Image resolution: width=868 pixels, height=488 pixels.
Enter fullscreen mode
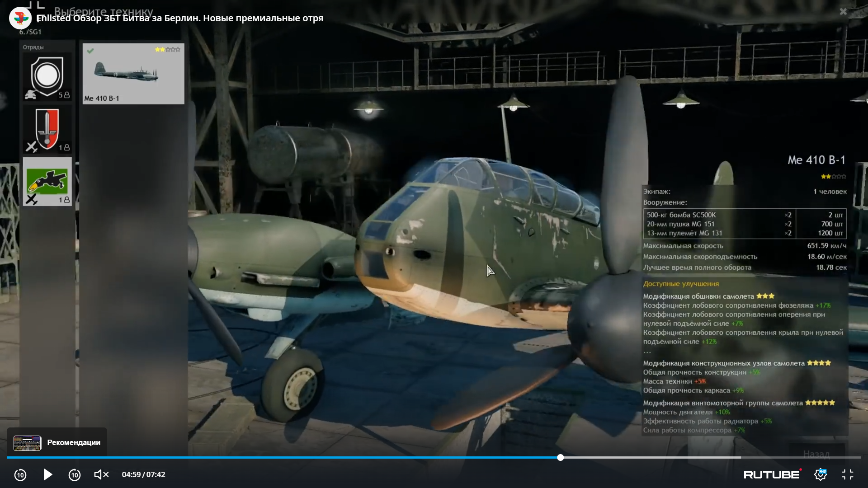click(848, 474)
